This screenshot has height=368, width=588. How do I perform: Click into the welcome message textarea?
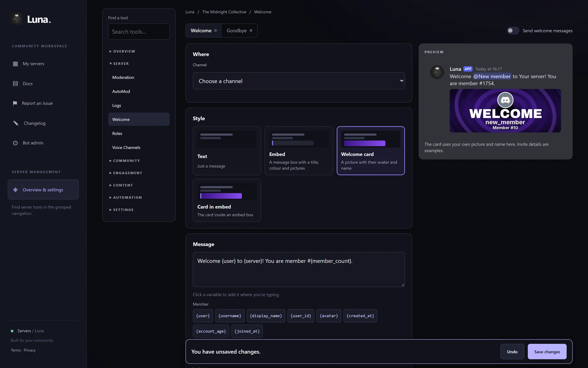pyautogui.click(x=299, y=270)
